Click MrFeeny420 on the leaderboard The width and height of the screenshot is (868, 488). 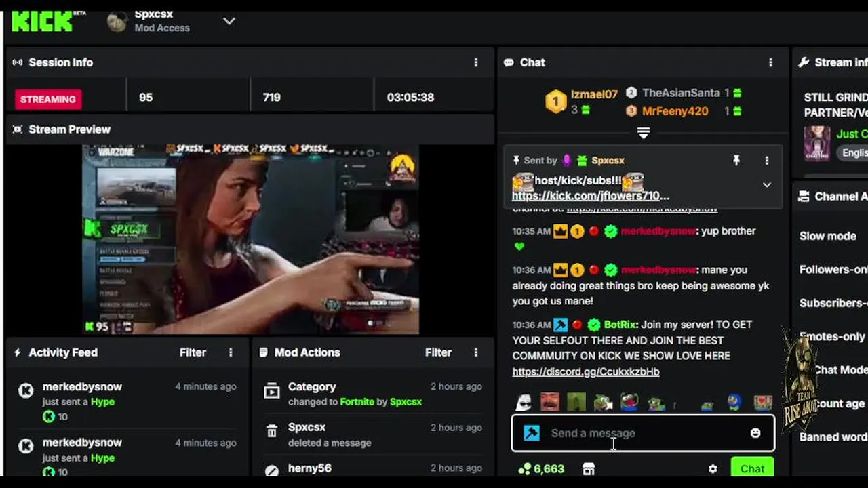tap(675, 111)
